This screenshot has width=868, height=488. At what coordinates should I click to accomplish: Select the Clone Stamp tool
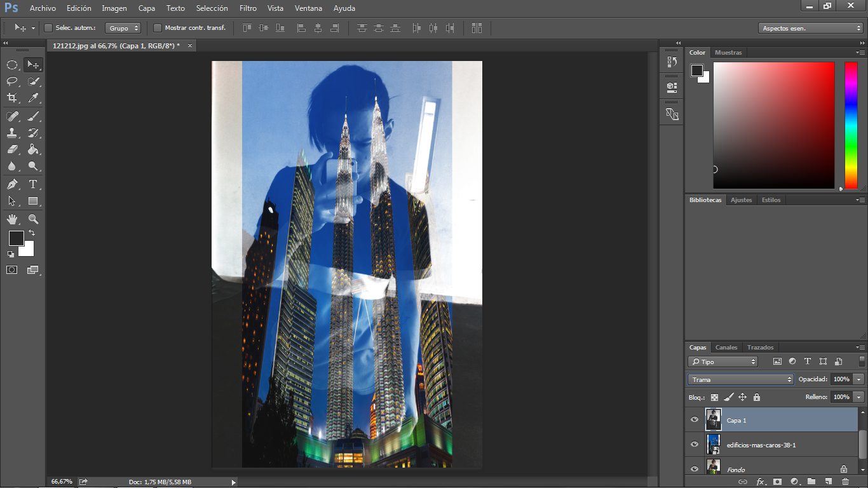(12, 133)
